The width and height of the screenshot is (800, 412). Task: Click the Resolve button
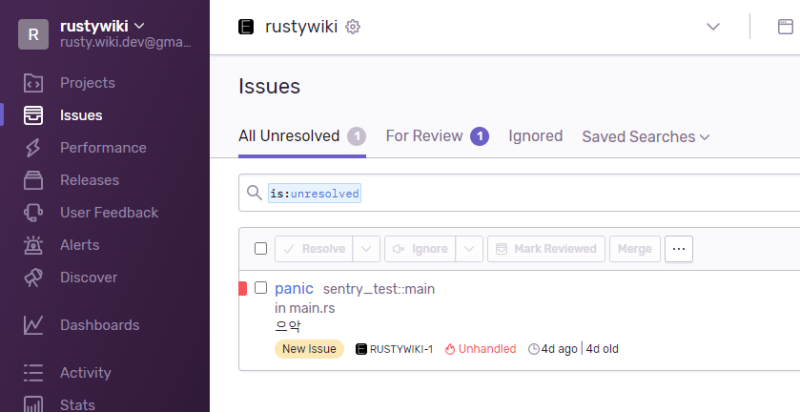314,249
